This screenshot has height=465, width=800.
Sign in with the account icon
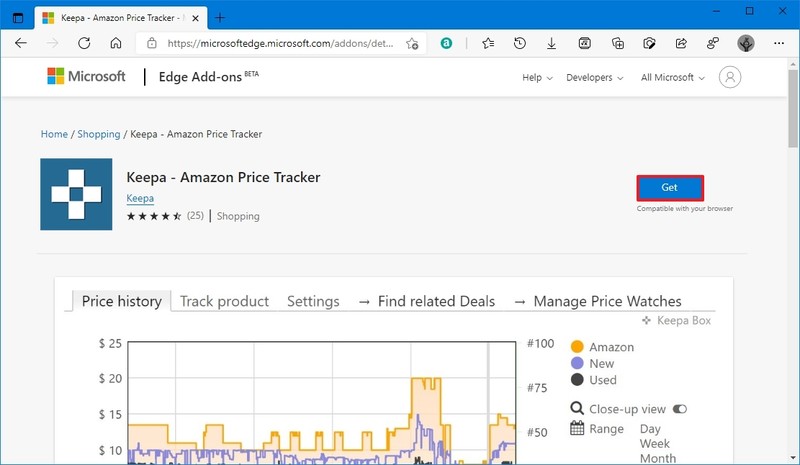click(730, 77)
